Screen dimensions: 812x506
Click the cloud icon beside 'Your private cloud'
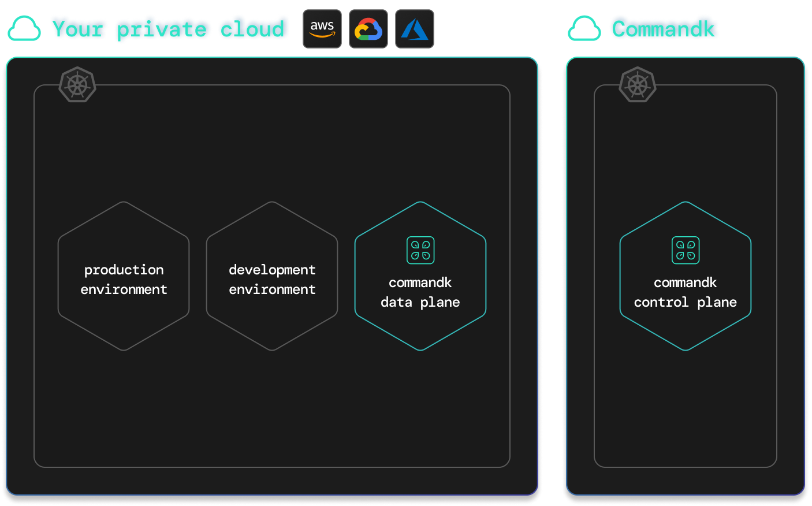point(24,29)
